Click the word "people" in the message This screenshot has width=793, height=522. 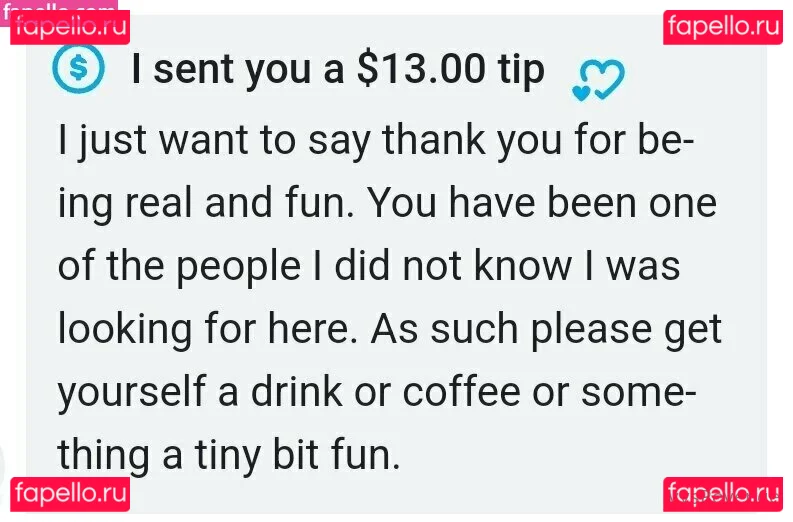(237, 266)
